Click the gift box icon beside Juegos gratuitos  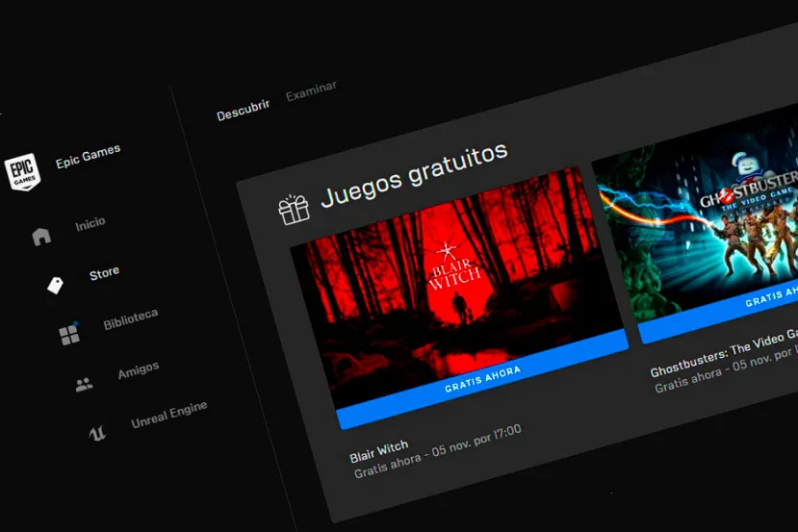tap(294, 210)
